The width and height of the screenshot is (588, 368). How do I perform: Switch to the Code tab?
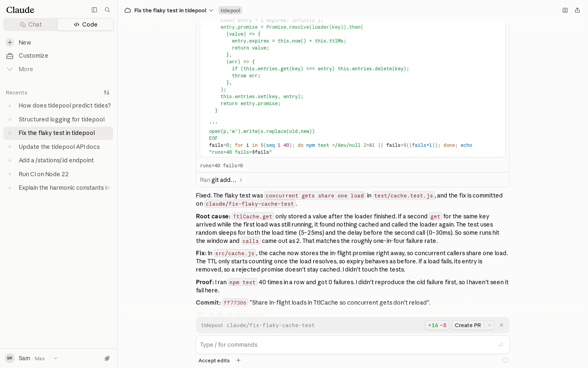point(86,25)
